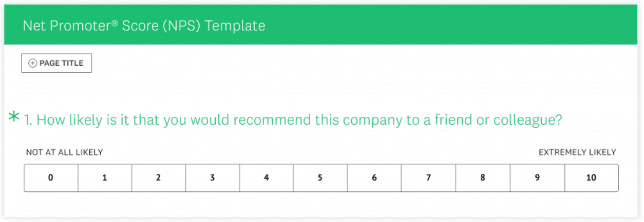Pick rating 6 on the scale
This screenshot has height=222, width=644.
coord(374,178)
